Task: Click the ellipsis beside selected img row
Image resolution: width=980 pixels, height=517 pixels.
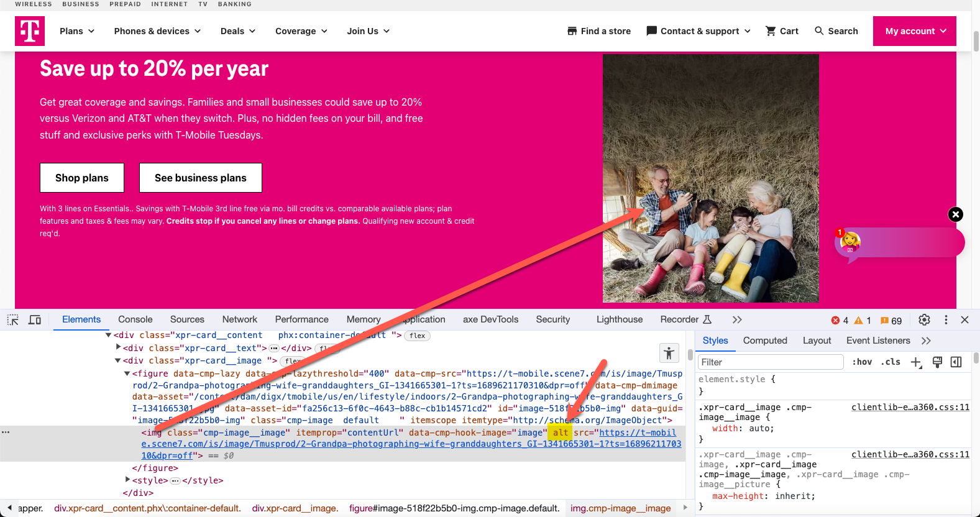Action: click(6, 432)
